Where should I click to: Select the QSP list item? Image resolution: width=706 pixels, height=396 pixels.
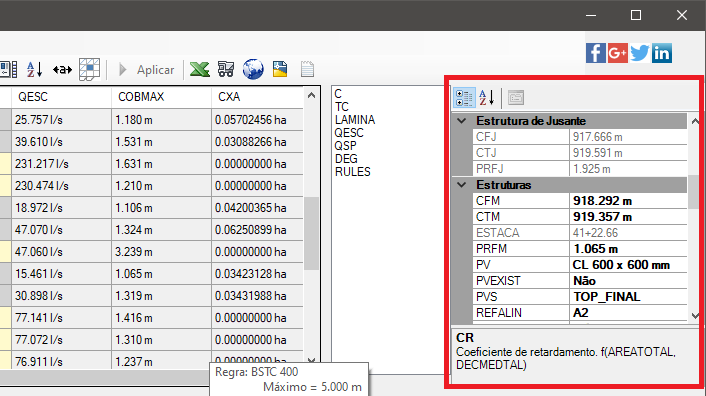point(345,146)
